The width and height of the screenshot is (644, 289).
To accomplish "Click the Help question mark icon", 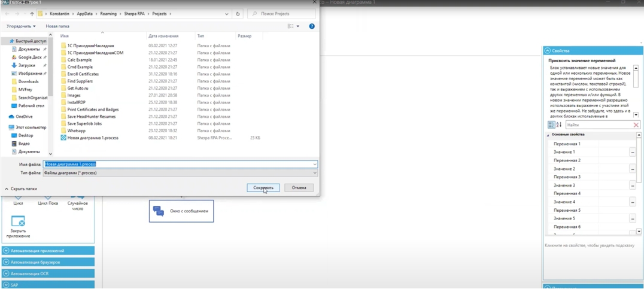I will 312,26.
